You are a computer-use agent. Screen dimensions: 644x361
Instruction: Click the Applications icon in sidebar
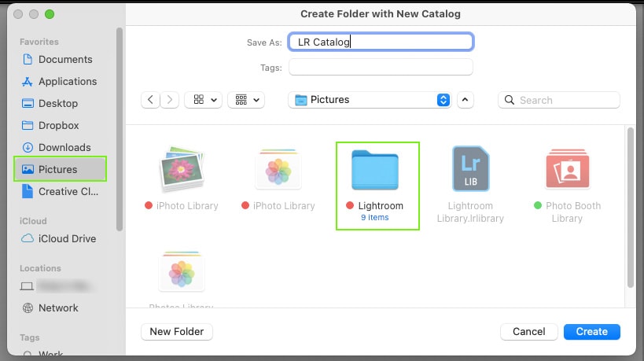(28, 81)
